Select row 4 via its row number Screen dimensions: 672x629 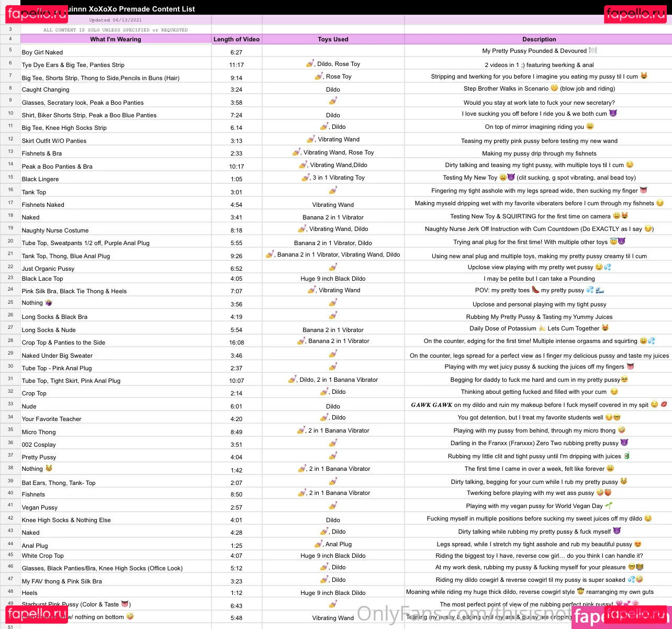[10, 39]
